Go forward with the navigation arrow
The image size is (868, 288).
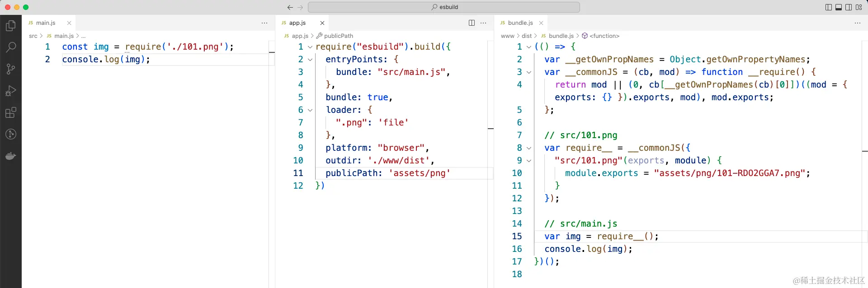(300, 7)
